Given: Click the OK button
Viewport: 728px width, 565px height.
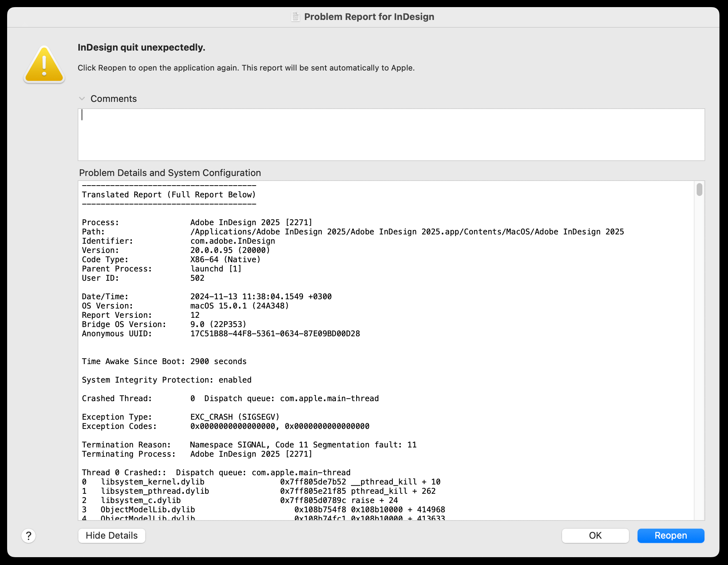Looking at the screenshot, I should click(x=595, y=535).
